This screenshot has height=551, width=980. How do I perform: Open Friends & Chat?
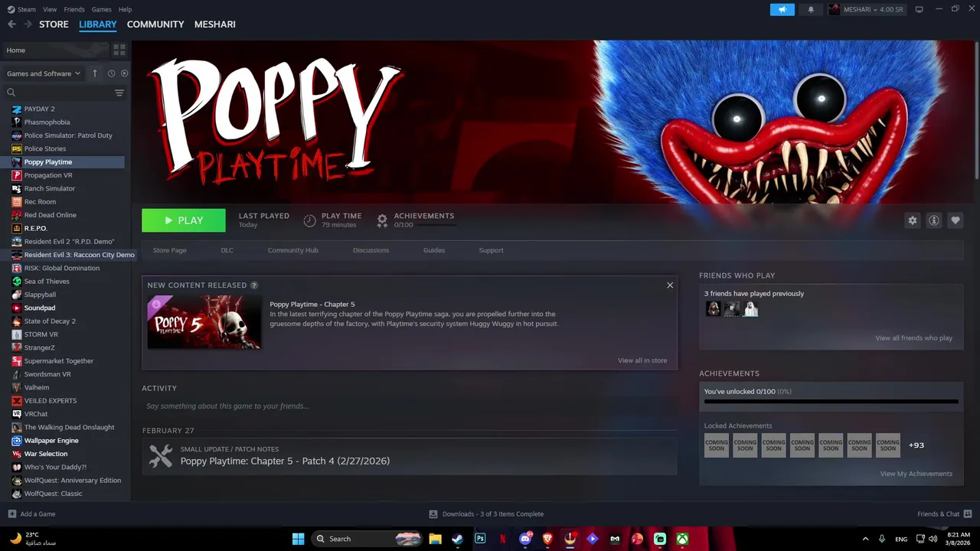pos(944,514)
